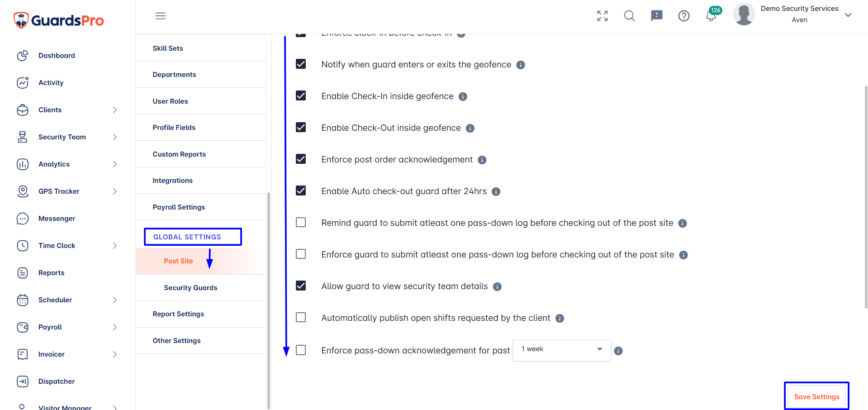Toggle fullscreen mode icon
The image size is (868, 410).
pyautogui.click(x=602, y=16)
